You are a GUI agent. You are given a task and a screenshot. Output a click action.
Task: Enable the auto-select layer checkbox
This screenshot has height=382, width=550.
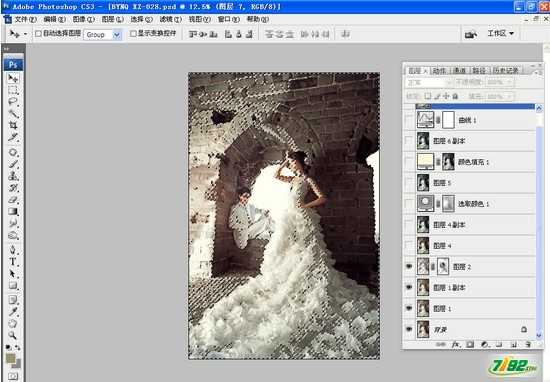tap(38, 34)
